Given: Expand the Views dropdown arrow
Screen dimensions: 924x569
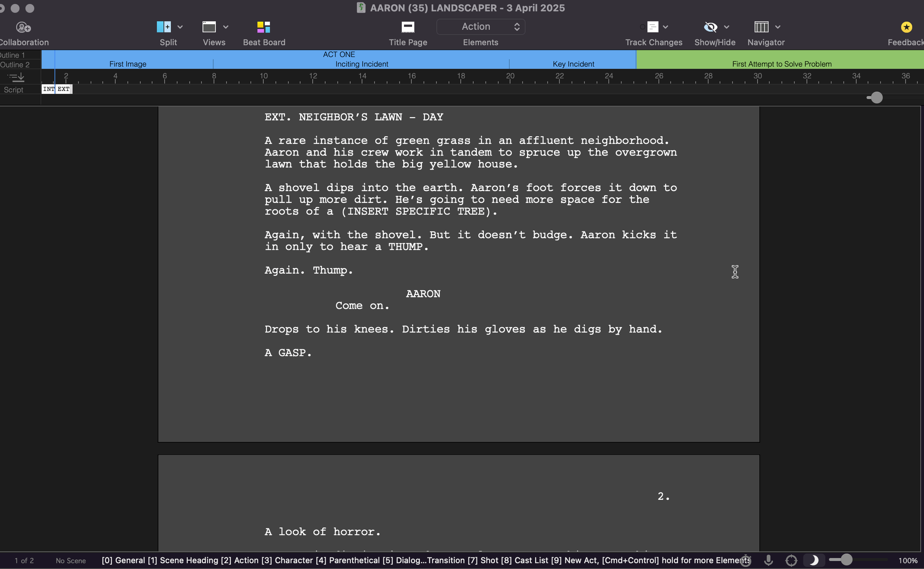Looking at the screenshot, I should click(226, 27).
